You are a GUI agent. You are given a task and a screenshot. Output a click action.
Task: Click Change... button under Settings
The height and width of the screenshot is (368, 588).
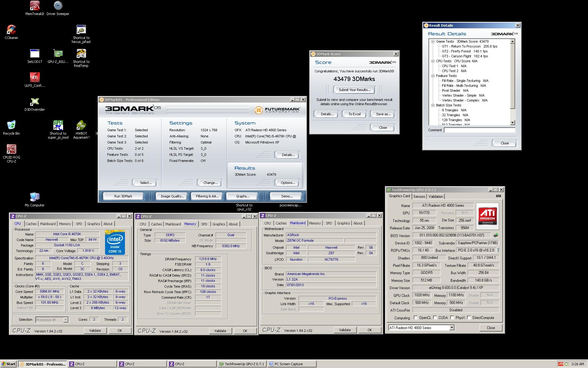click(210, 183)
